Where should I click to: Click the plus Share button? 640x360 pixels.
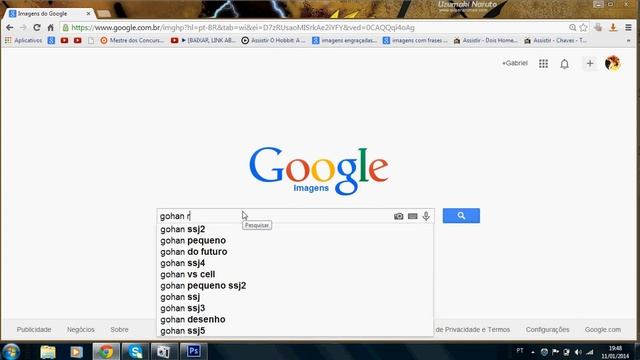coord(590,63)
